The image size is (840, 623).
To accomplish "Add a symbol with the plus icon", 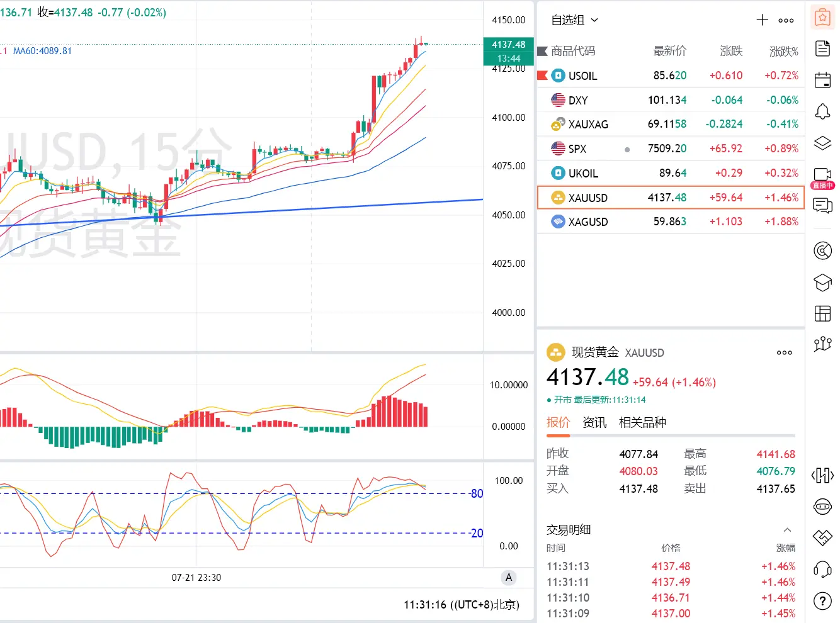I will tap(762, 20).
